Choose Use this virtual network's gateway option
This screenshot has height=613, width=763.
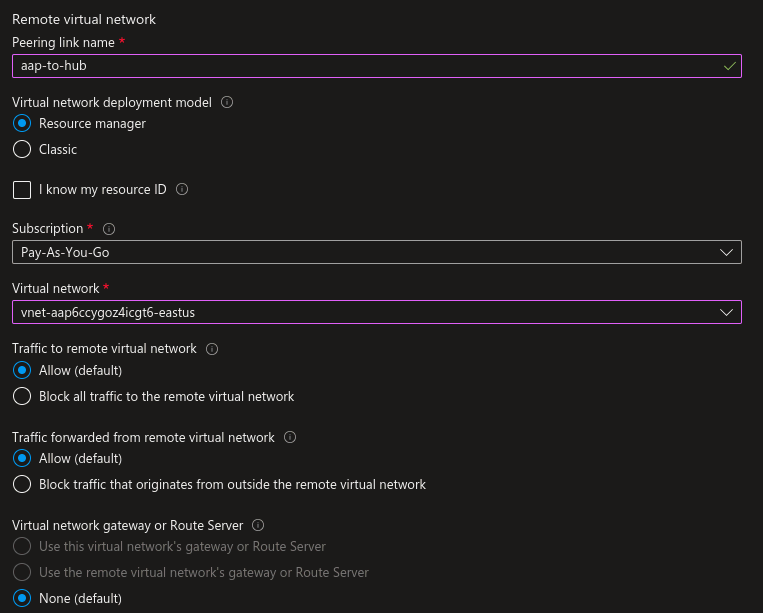click(22, 547)
